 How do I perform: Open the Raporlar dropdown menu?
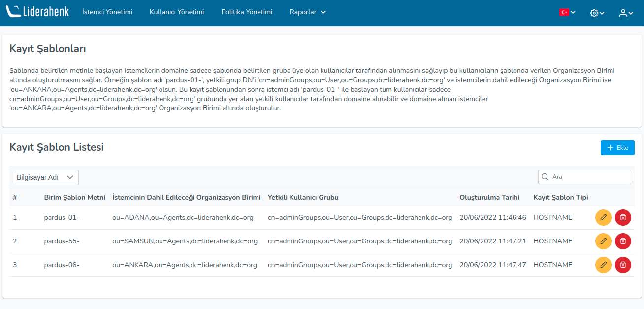(x=307, y=12)
